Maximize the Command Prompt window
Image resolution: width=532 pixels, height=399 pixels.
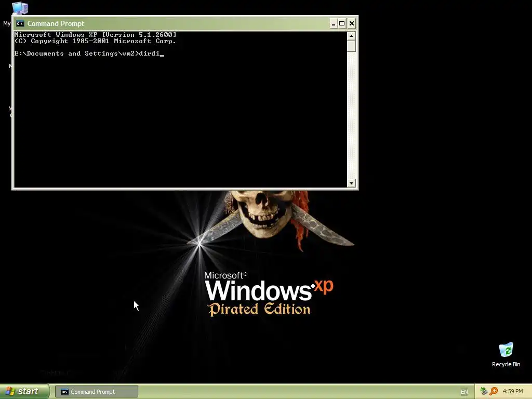[x=342, y=23]
